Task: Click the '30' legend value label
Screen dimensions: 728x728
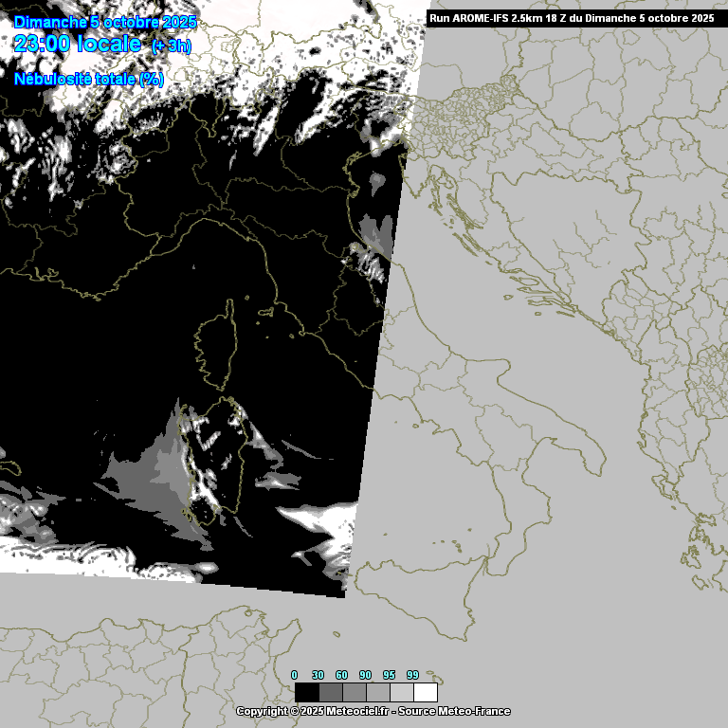Action: [318, 675]
